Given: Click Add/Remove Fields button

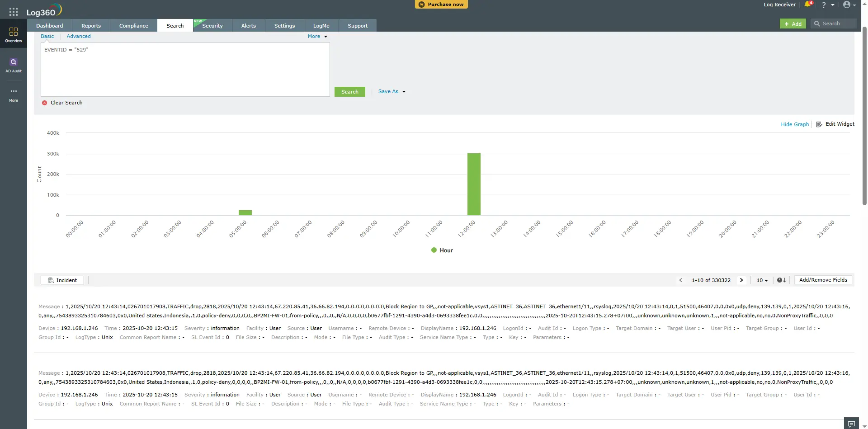Looking at the screenshot, I should [x=823, y=280].
